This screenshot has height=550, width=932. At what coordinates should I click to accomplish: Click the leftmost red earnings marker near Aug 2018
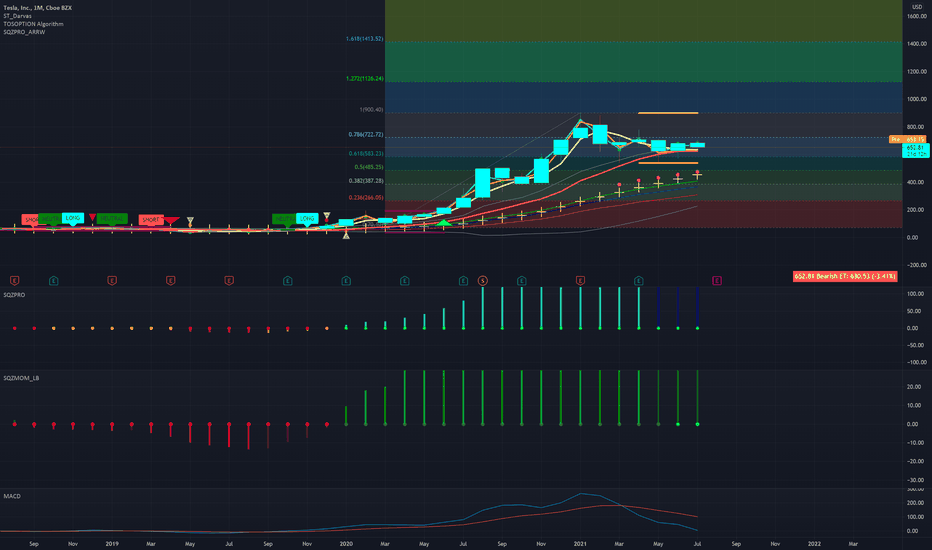point(14,281)
